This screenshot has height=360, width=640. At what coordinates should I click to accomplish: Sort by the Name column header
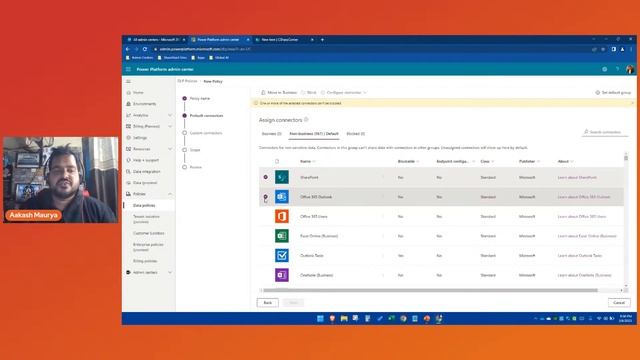(308, 162)
